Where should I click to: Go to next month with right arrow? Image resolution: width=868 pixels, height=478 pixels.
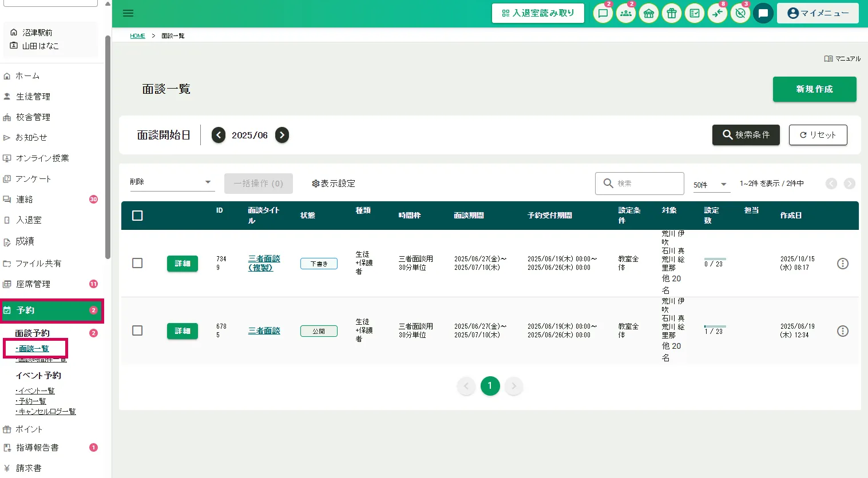[282, 135]
